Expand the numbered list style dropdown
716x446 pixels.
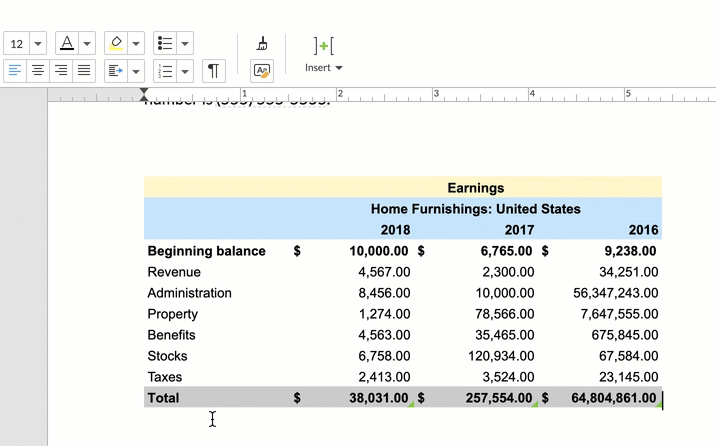coord(185,71)
